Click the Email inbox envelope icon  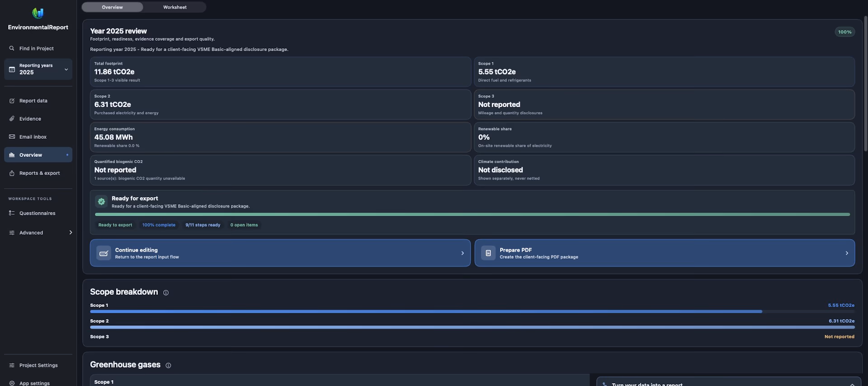point(12,137)
